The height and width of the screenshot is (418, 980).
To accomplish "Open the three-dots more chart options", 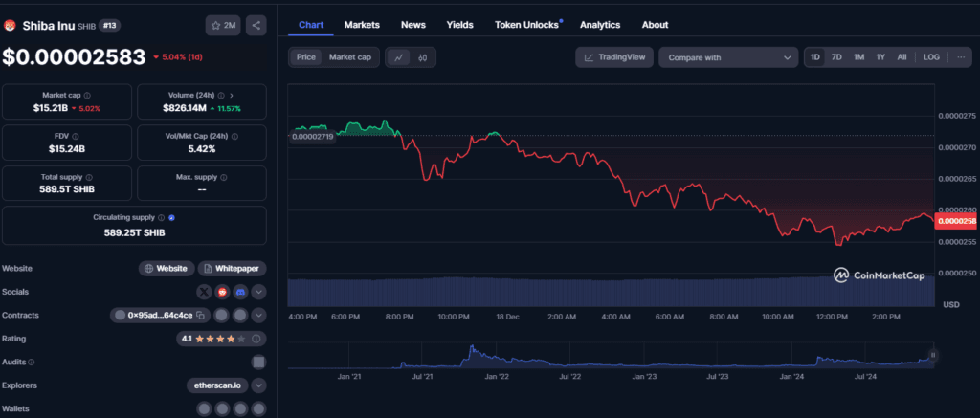I will click(x=961, y=56).
